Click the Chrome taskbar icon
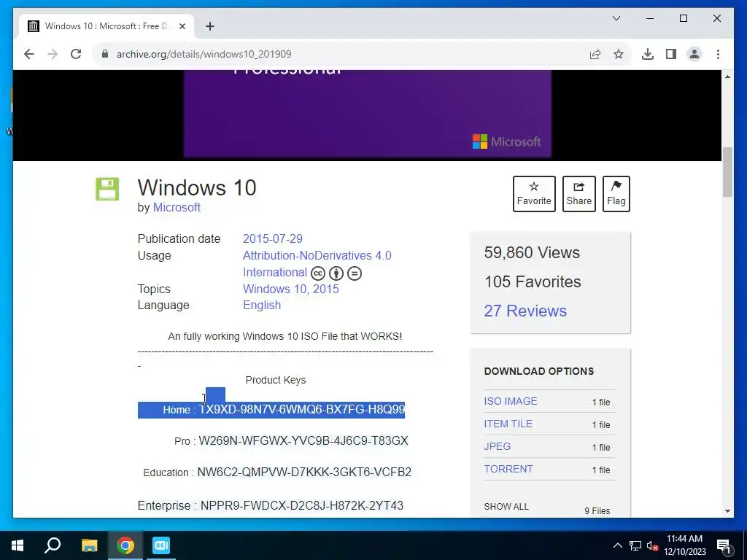 [x=125, y=545]
